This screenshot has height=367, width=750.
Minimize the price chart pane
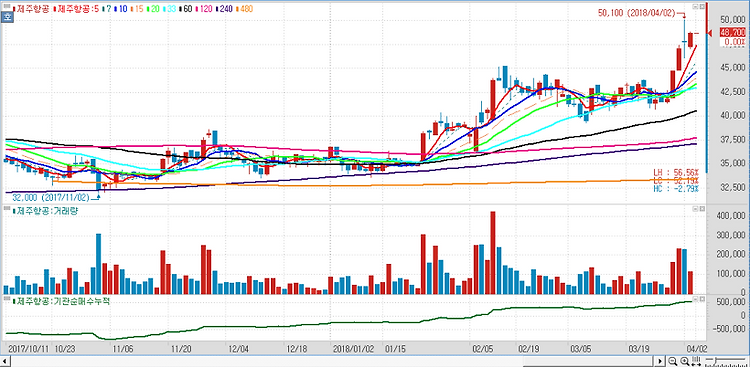point(696,7)
